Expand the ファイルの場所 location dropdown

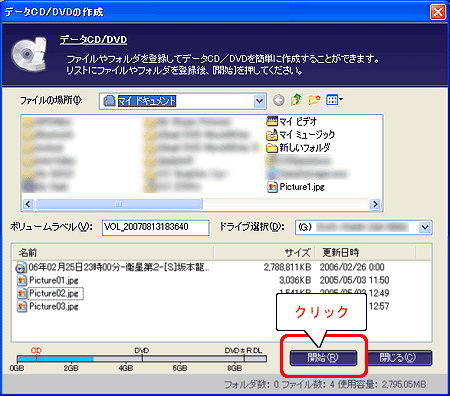(x=259, y=101)
